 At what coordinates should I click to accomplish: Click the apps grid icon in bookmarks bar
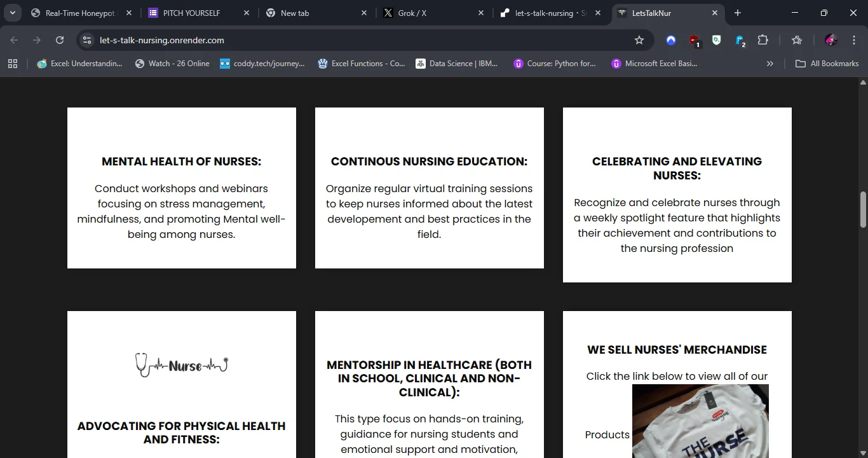13,64
